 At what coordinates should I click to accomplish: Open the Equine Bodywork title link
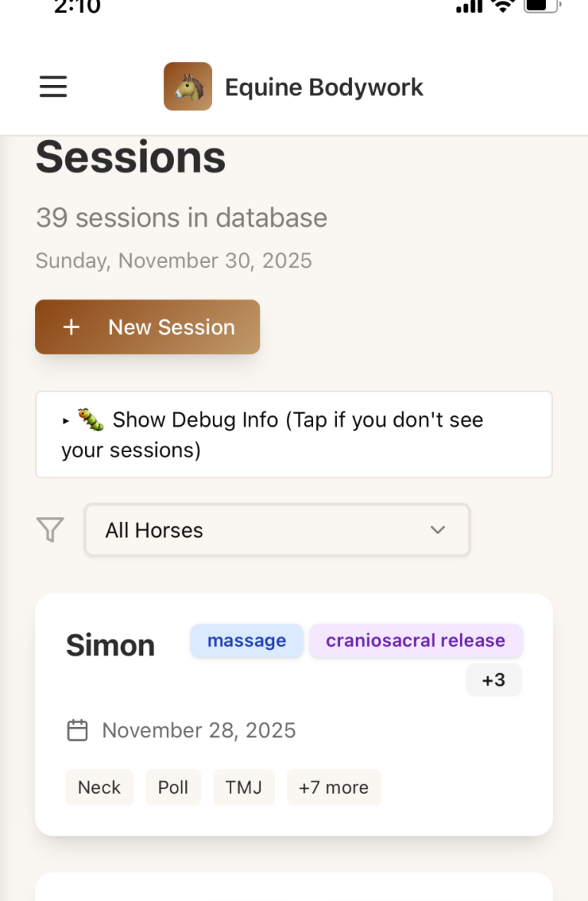tap(324, 87)
